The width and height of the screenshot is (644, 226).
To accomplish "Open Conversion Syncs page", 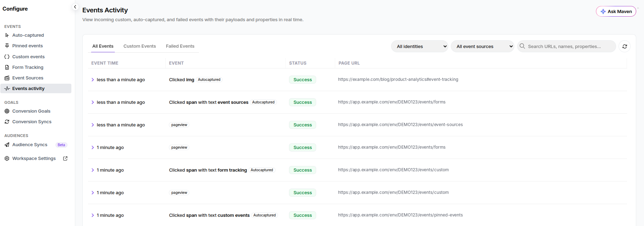I will coord(36,122).
